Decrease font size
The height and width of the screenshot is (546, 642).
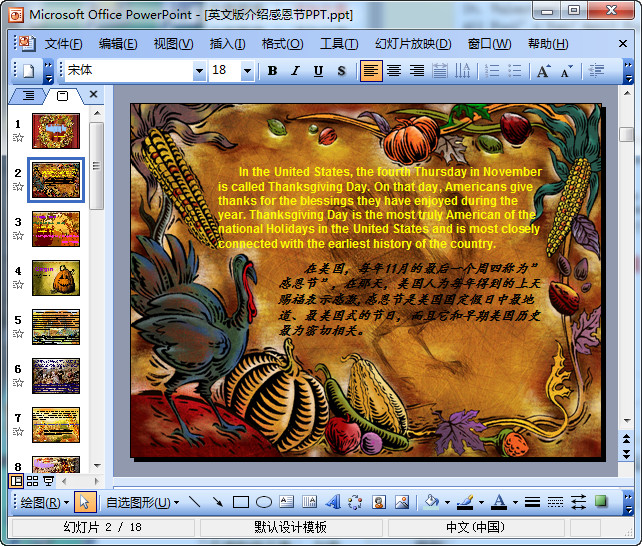567,71
